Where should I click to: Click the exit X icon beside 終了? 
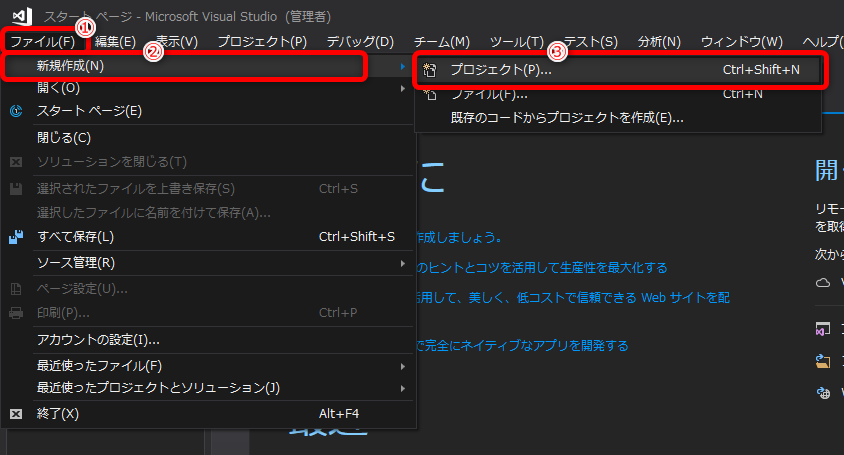(x=16, y=414)
